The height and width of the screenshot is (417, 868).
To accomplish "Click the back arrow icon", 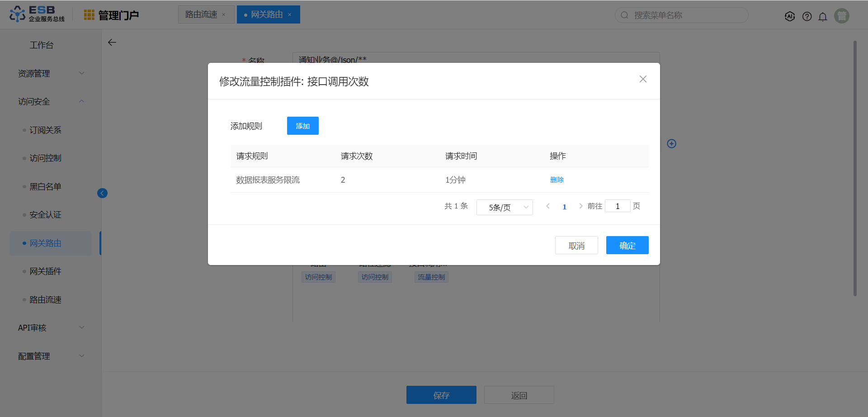I will tap(112, 43).
